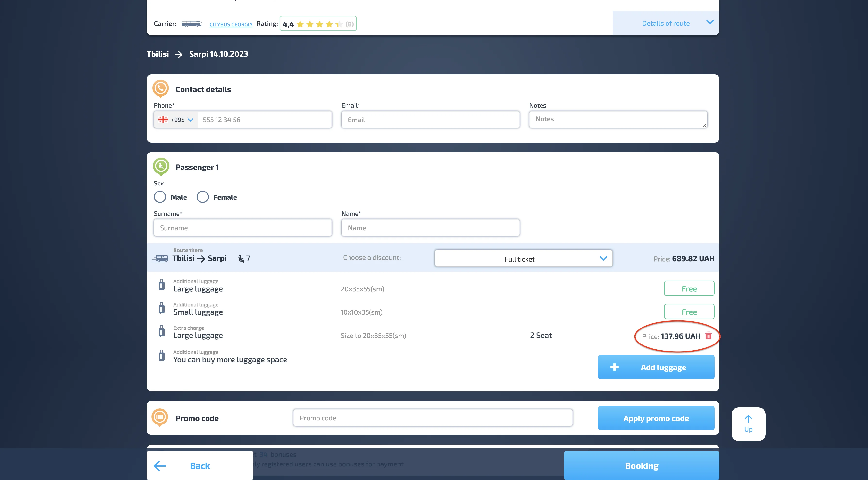Click the bus icon next to Carrier

click(191, 24)
